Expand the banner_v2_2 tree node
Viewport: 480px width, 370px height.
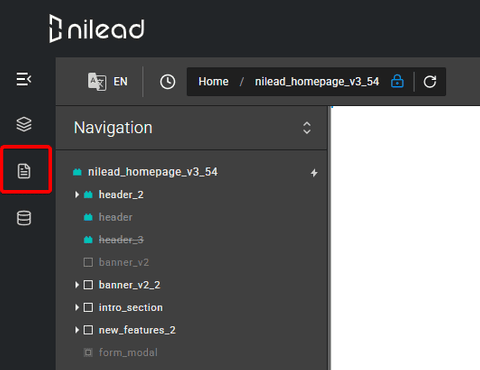[x=77, y=285]
